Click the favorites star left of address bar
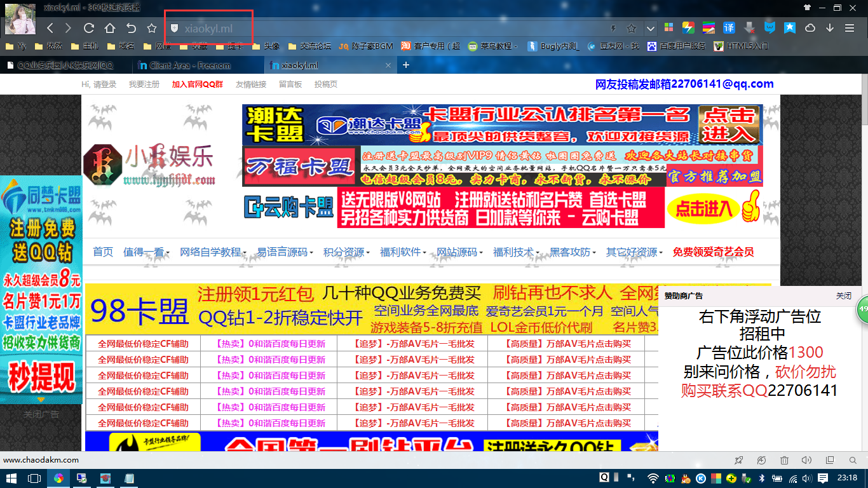This screenshot has width=868, height=488. [152, 28]
